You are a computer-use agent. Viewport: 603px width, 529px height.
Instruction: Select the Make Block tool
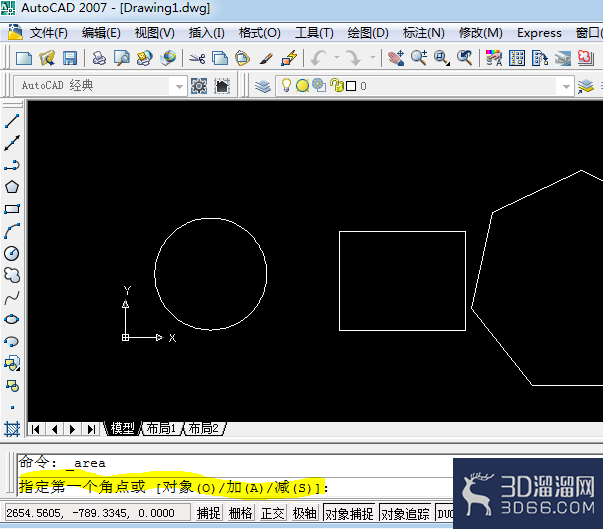12,386
